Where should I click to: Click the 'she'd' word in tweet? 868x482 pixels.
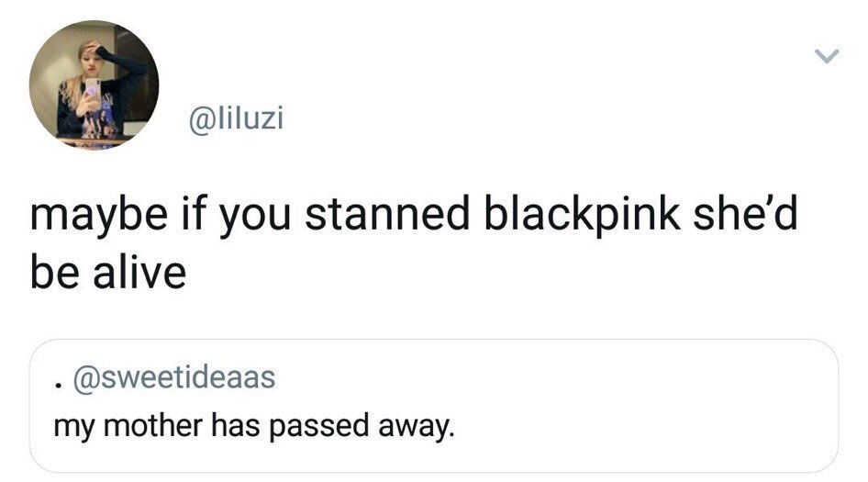pos(745,213)
